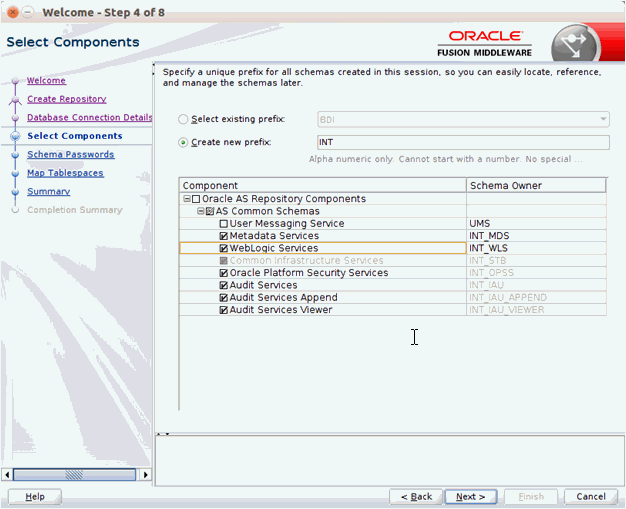Jump to Summary step
Screen dimensions: 626x509
pyautogui.click(x=49, y=192)
